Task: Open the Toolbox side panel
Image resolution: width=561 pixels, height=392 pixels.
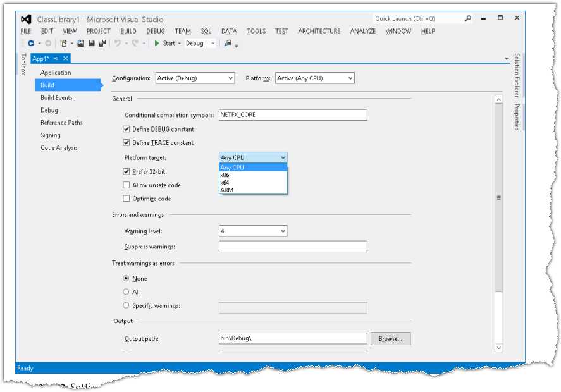Action: (x=23, y=64)
